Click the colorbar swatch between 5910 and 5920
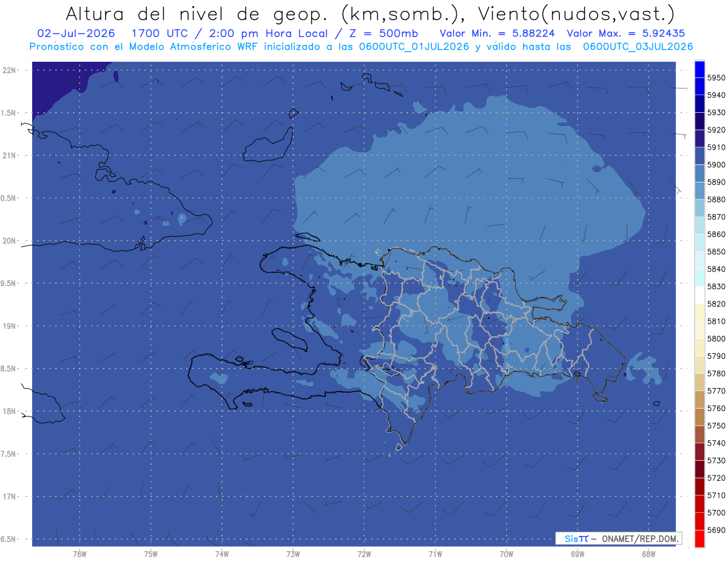Viewport: 728px width, 562px height. (699, 138)
